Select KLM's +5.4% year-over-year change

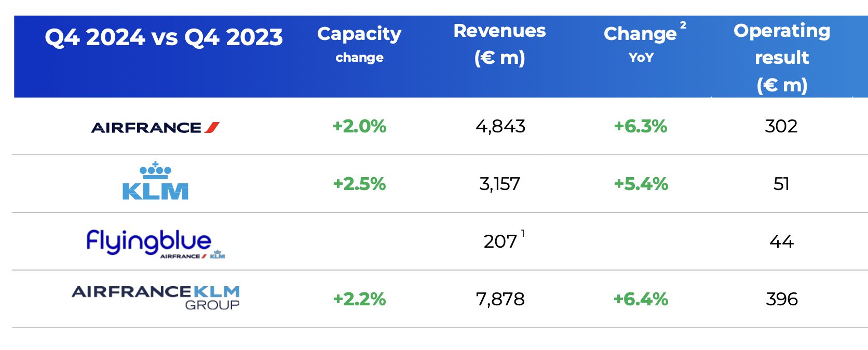(641, 184)
